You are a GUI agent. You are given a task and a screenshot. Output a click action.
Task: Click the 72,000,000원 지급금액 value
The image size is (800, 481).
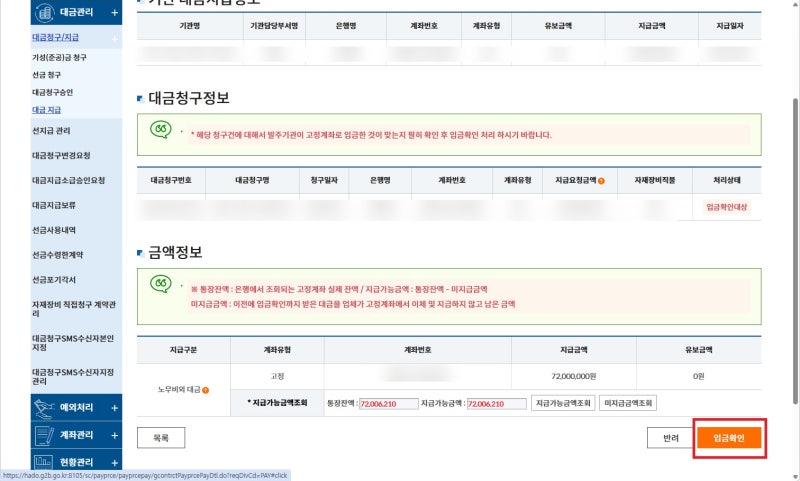573,376
